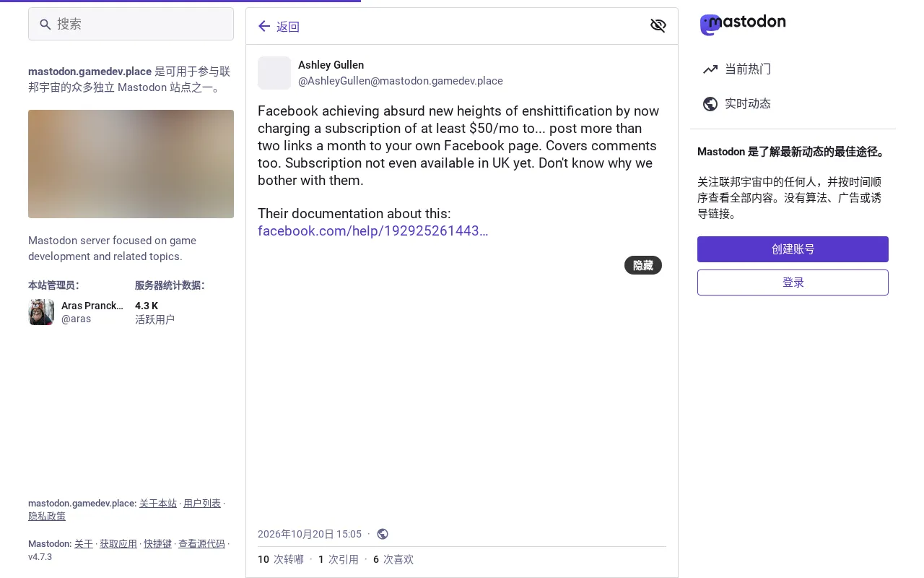Open Ashley Gullen's avatar
Image resolution: width=924 pixels, height=578 pixels.
[274, 73]
